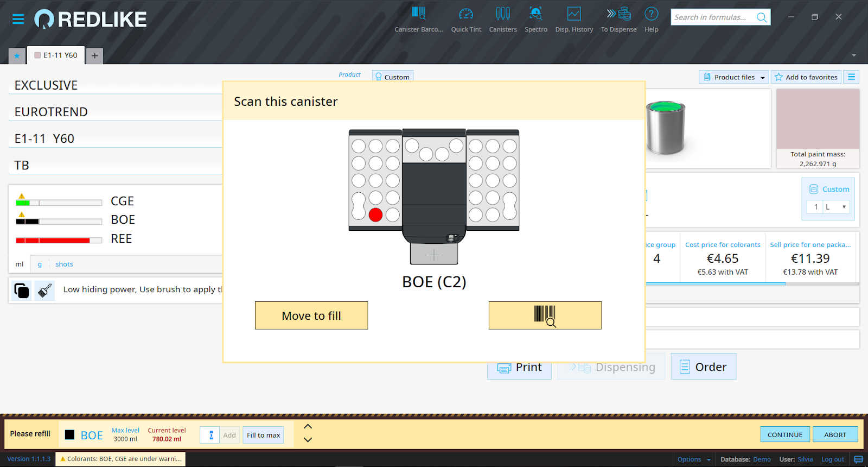Switch to the E1-11 Y60 tab
The image size is (868, 467).
pos(56,55)
